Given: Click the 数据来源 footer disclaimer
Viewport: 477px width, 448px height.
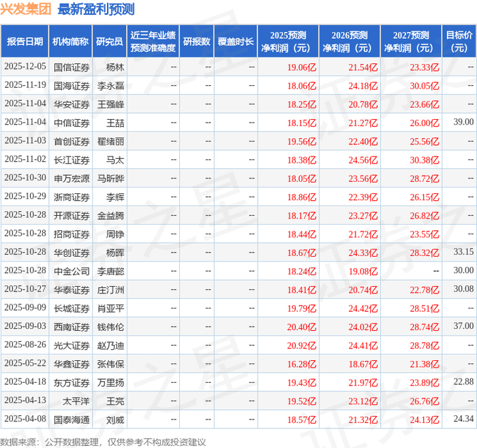Looking at the screenshot, I should pos(103,442).
